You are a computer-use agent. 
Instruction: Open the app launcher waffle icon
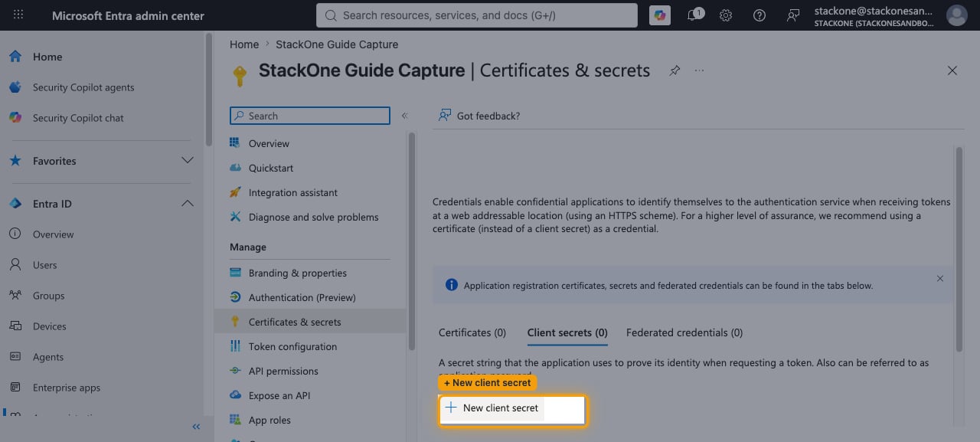click(18, 15)
